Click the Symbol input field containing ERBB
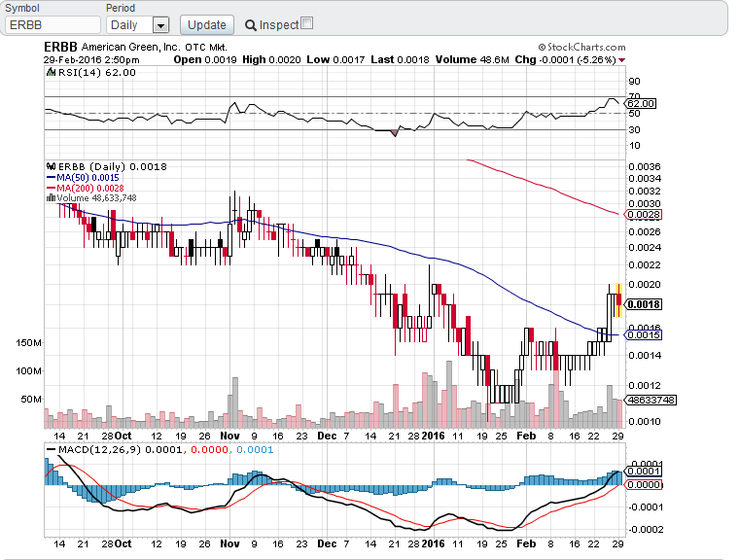The image size is (739, 560). (53, 25)
